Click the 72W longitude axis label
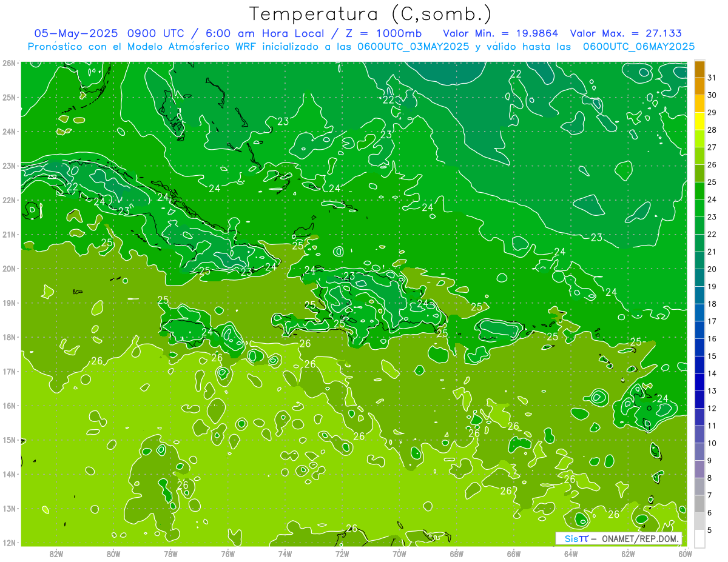Image resolution: width=728 pixels, height=562 pixels. click(x=342, y=554)
